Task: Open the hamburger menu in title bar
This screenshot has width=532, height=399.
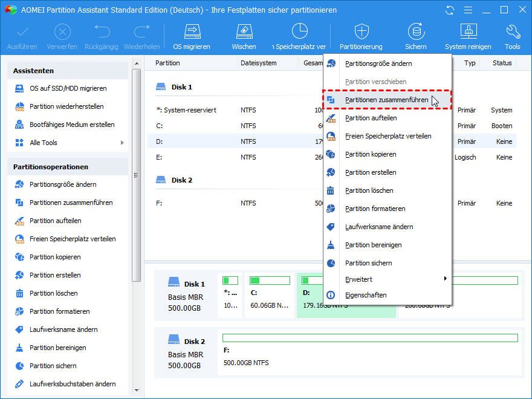Action: click(x=468, y=10)
